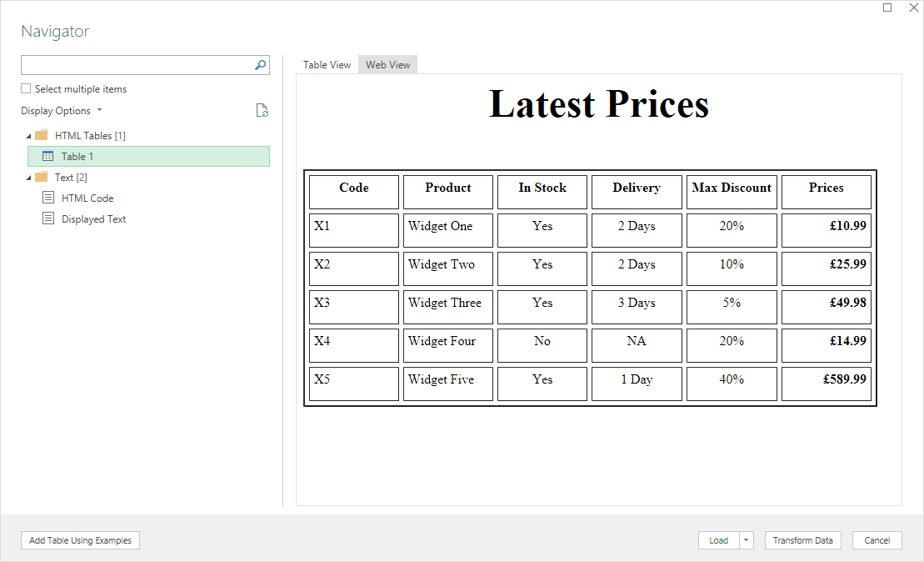
Task: Click the HTML Tables folder icon
Action: (x=42, y=135)
